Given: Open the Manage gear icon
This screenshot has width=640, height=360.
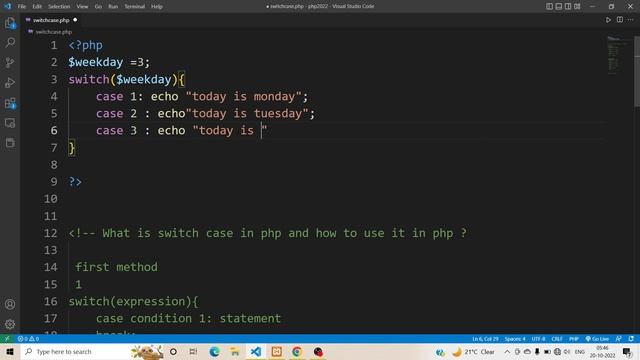Looking at the screenshot, I should click(10, 324).
